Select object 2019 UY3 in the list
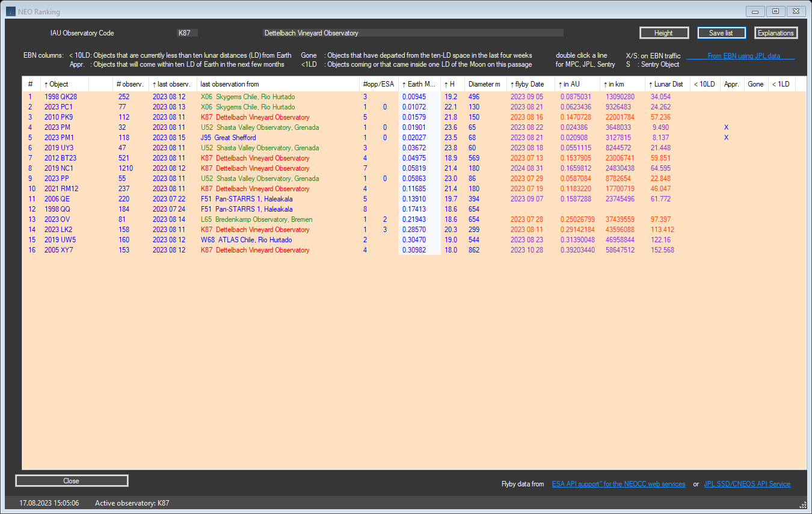 pyautogui.click(x=59, y=148)
